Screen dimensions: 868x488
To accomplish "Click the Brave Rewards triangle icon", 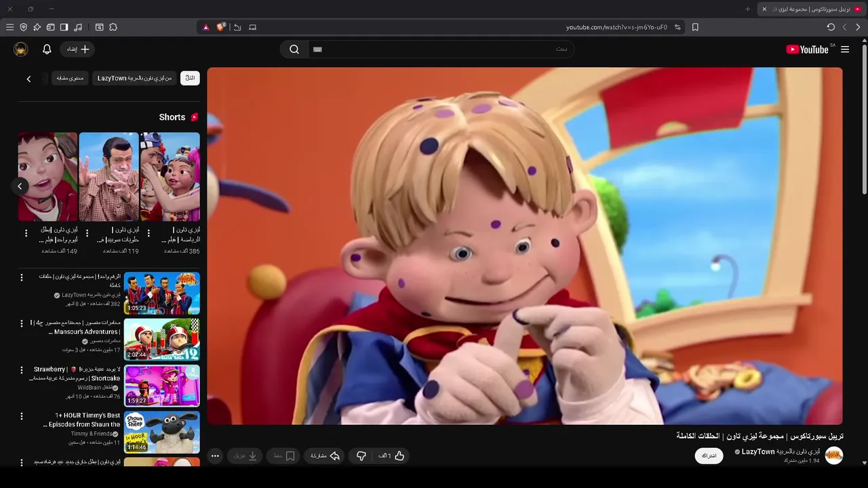I will pos(206,27).
